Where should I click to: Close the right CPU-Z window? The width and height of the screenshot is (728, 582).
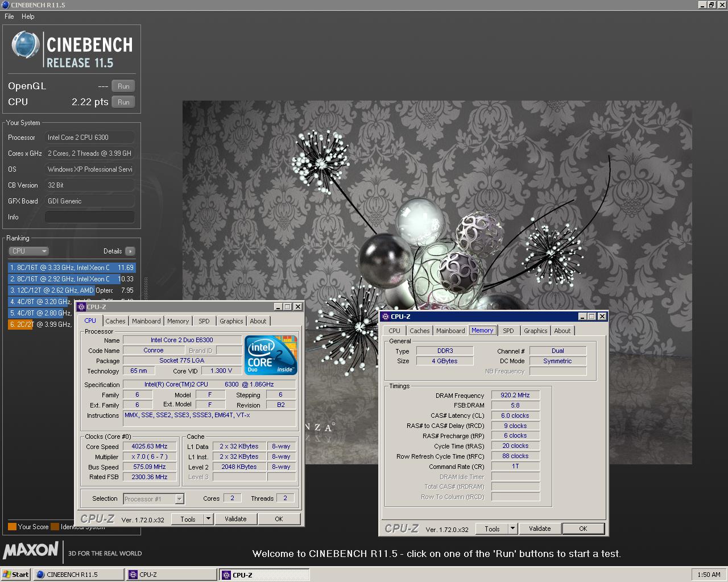click(602, 317)
